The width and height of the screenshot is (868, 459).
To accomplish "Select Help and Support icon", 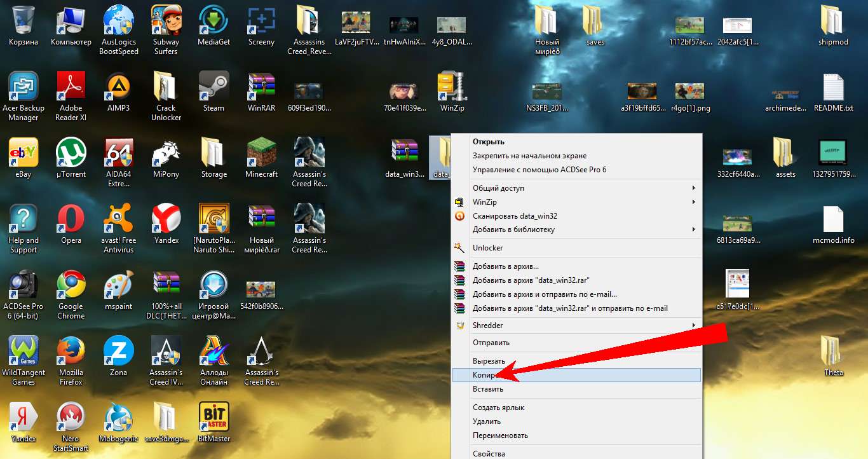I will coord(24,219).
